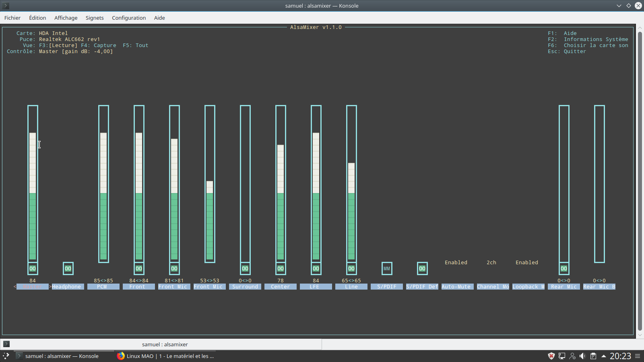
Task: Click the Line channel label
Action: click(x=351, y=286)
